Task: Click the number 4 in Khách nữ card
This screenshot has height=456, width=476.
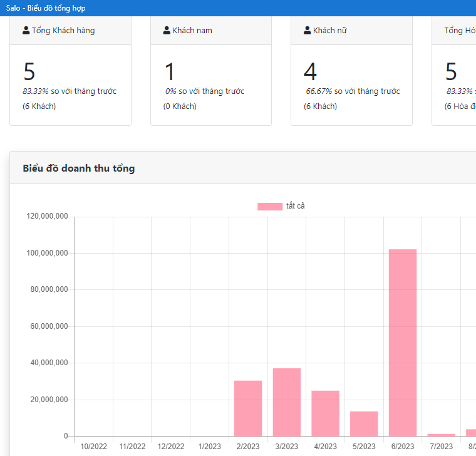Action: click(310, 72)
